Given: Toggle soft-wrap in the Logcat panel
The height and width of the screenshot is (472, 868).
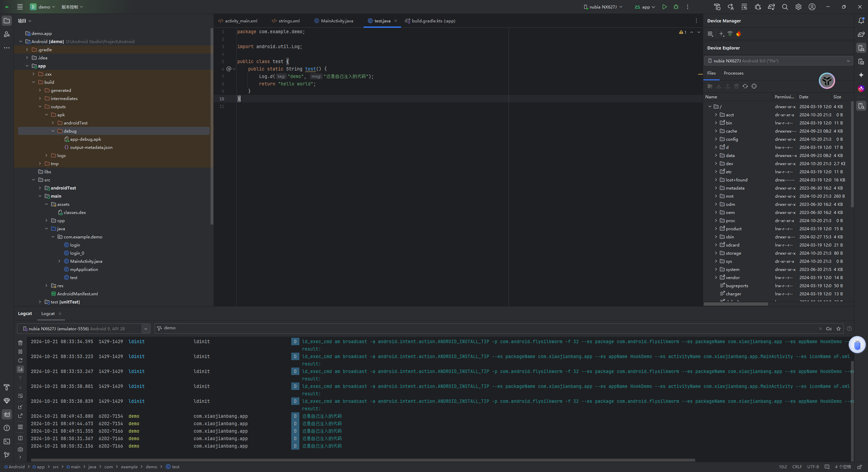Looking at the screenshot, I should tap(20, 396).
